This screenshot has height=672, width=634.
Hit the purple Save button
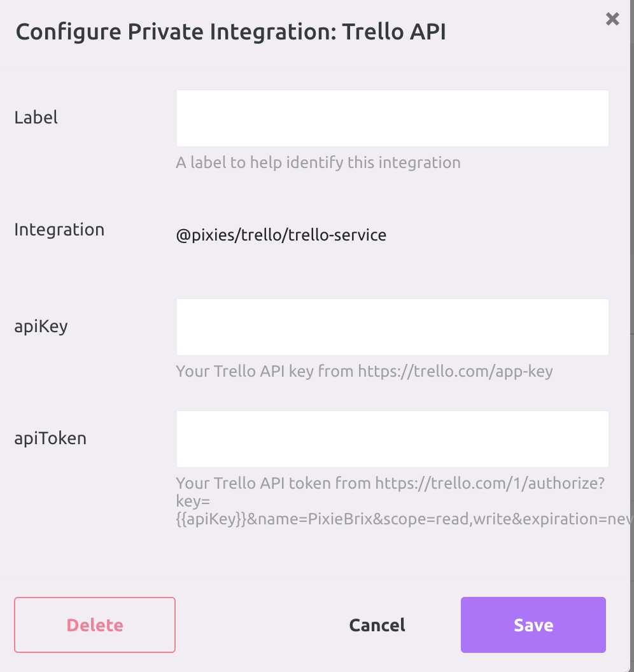(533, 625)
